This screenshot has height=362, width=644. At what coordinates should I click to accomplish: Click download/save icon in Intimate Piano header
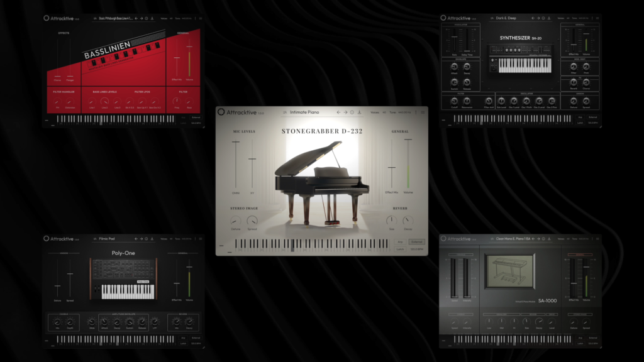pyautogui.click(x=359, y=112)
